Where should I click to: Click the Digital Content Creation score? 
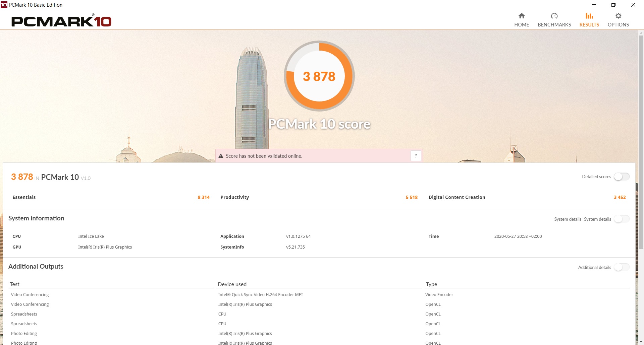point(620,197)
